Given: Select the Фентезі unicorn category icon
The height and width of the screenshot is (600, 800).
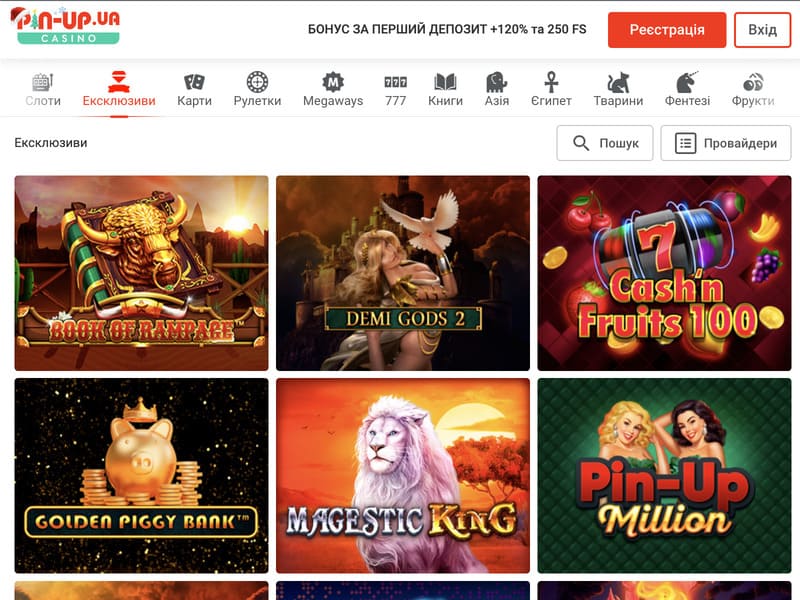Looking at the screenshot, I should 687,82.
